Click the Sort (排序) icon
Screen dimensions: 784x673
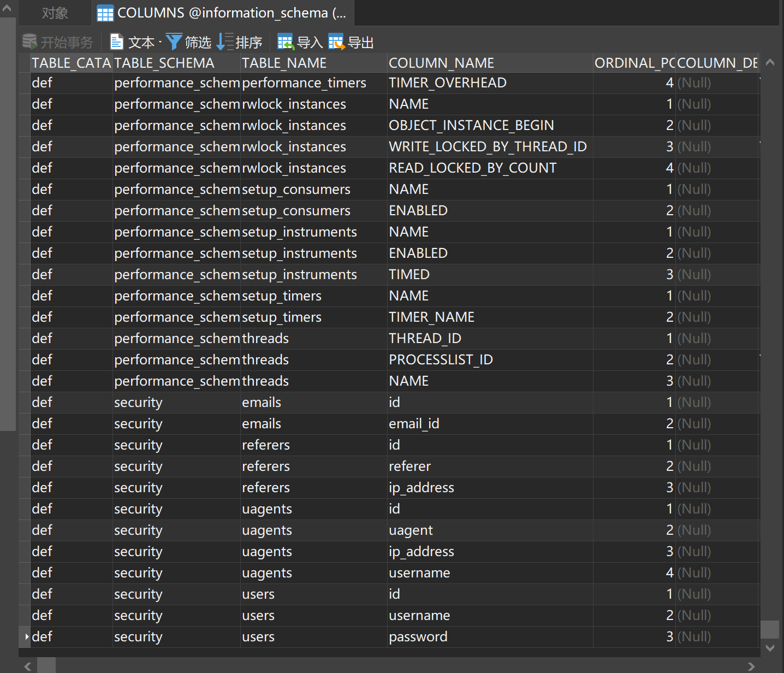[x=225, y=42]
